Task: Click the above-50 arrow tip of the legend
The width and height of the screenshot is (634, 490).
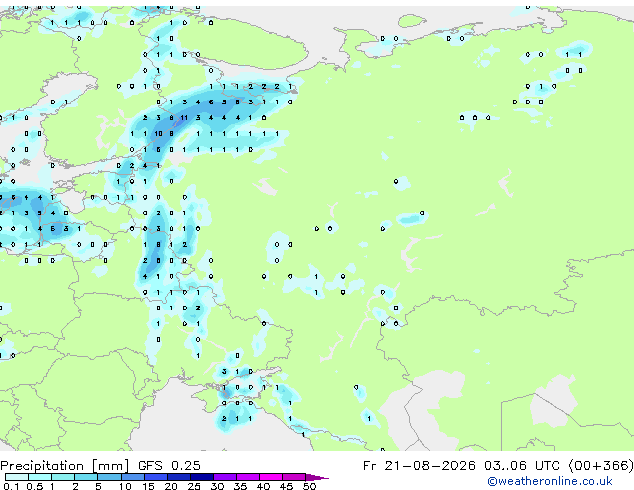Action: pyautogui.click(x=317, y=477)
